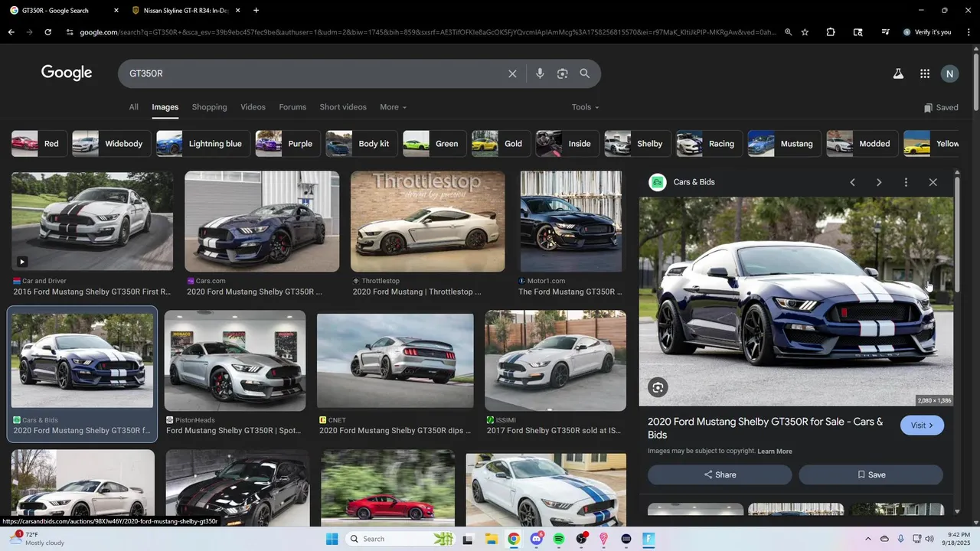Open Google Search Labs flask icon
This screenshot has width=980, height=551.
pos(898,73)
